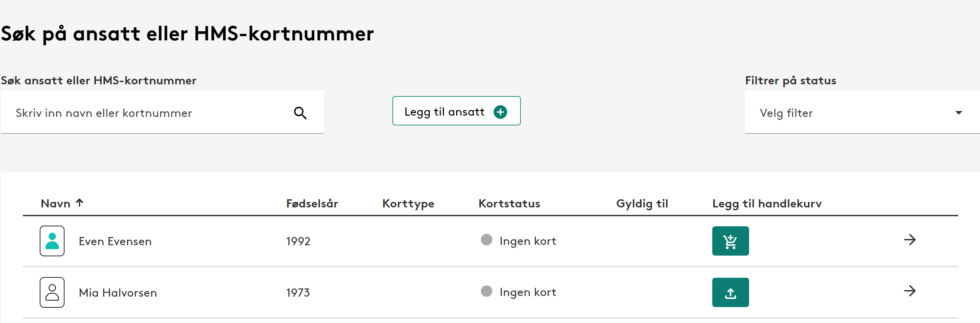Click the name link Even Evensen
980x323 pixels.
pos(115,241)
